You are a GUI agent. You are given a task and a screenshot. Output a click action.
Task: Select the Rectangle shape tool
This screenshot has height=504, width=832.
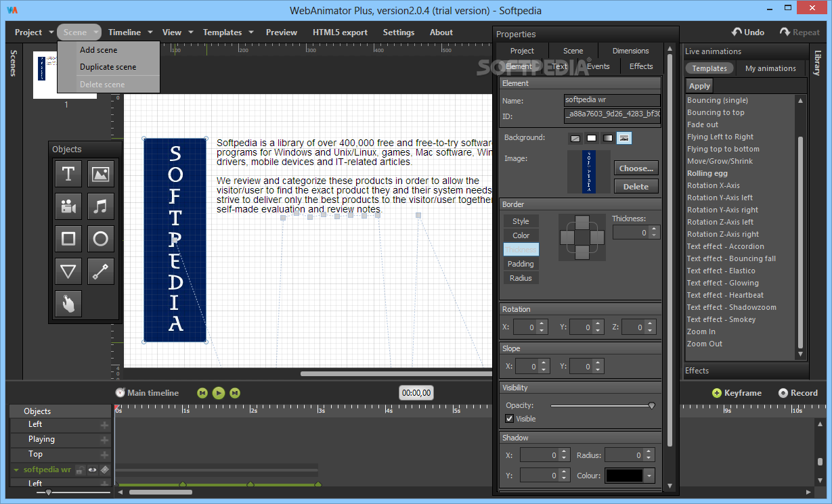click(x=68, y=239)
